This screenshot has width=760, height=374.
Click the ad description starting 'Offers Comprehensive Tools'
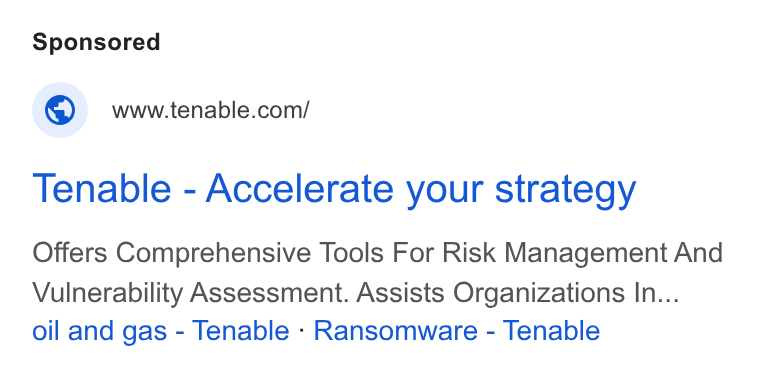[x=377, y=272]
